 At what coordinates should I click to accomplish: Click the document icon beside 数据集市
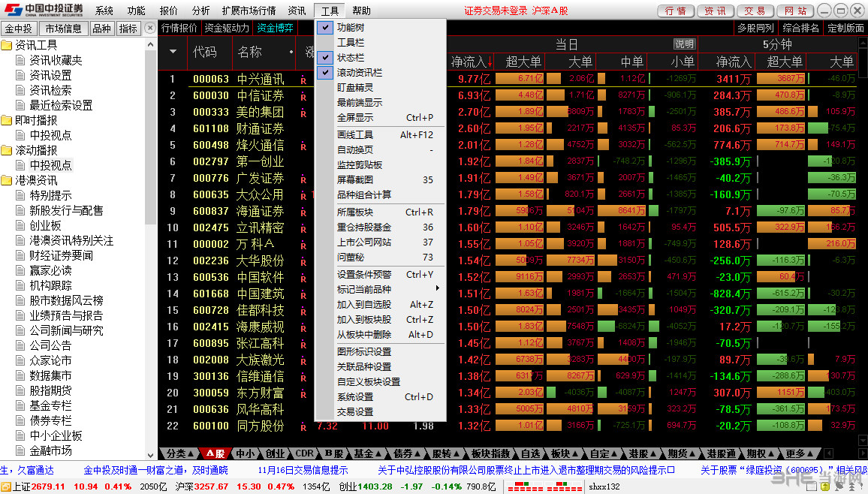(20, 375)
